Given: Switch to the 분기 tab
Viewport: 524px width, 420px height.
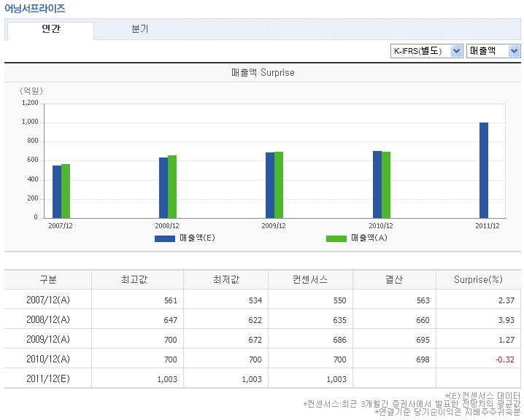Looking at the screenshot, I should (139, 30).
